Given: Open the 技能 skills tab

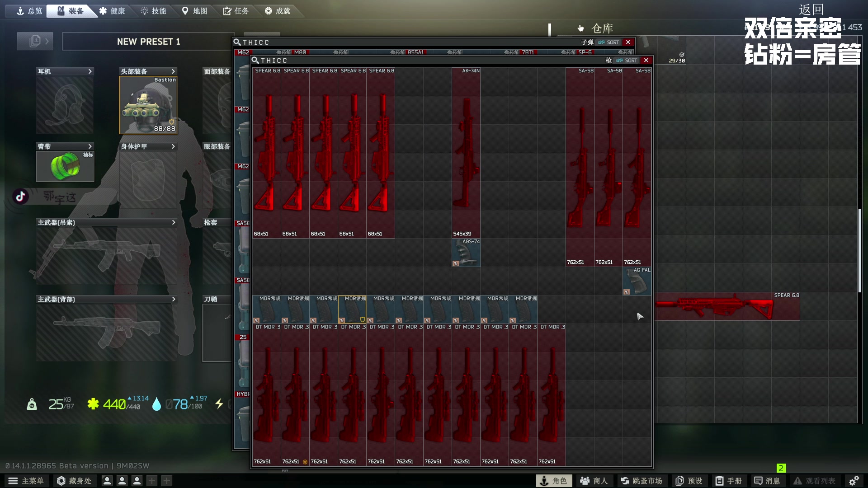Looking at the screenshot, I should (153, 11).
